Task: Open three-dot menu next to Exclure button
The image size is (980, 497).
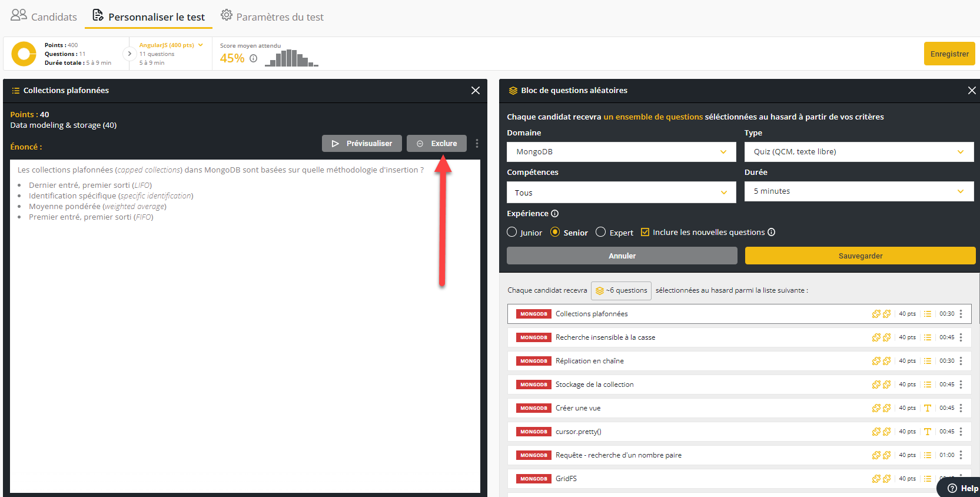Action: (x=477, y=144)
